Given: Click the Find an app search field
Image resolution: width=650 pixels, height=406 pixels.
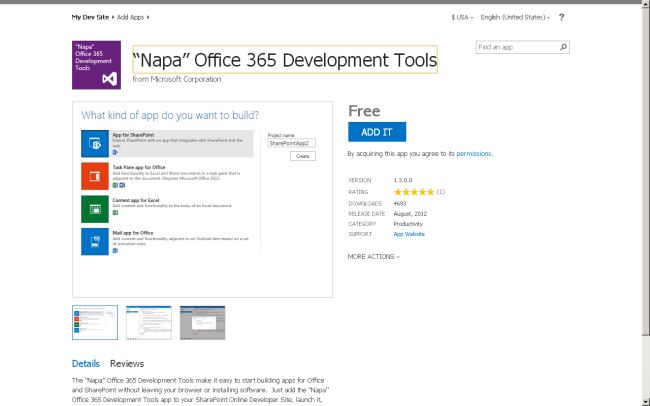Looking at the screenshot, I should (516, 47).
